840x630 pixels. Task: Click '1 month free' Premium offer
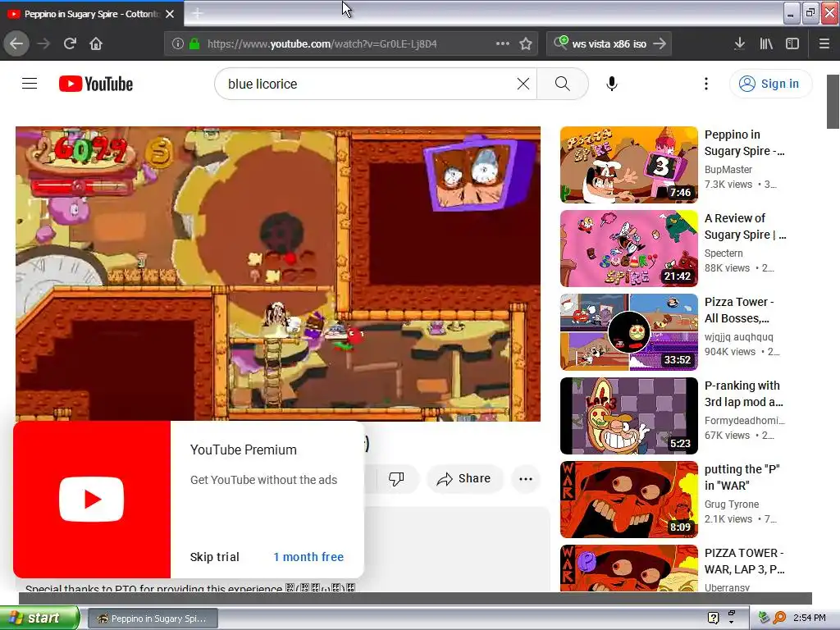click(x=308, y=557)
